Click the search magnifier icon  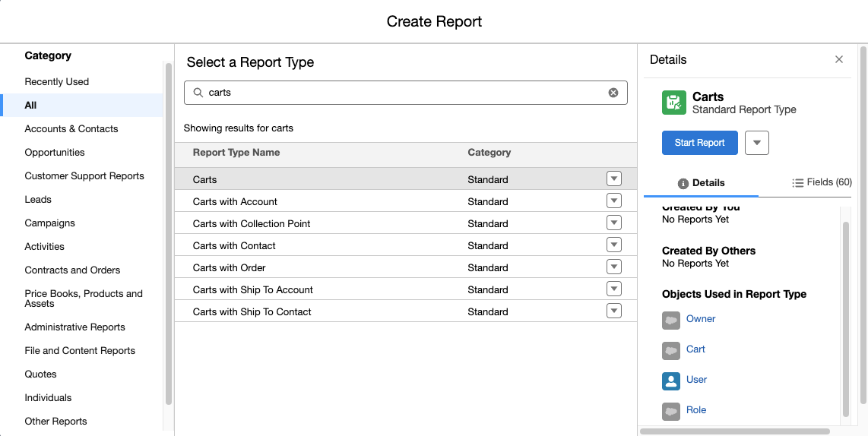[198, 93]
